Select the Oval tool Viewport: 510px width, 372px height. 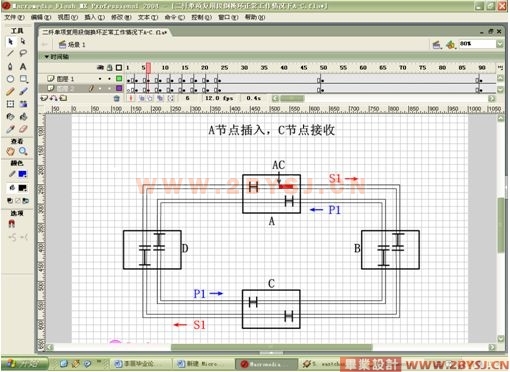tap(10, 79)
